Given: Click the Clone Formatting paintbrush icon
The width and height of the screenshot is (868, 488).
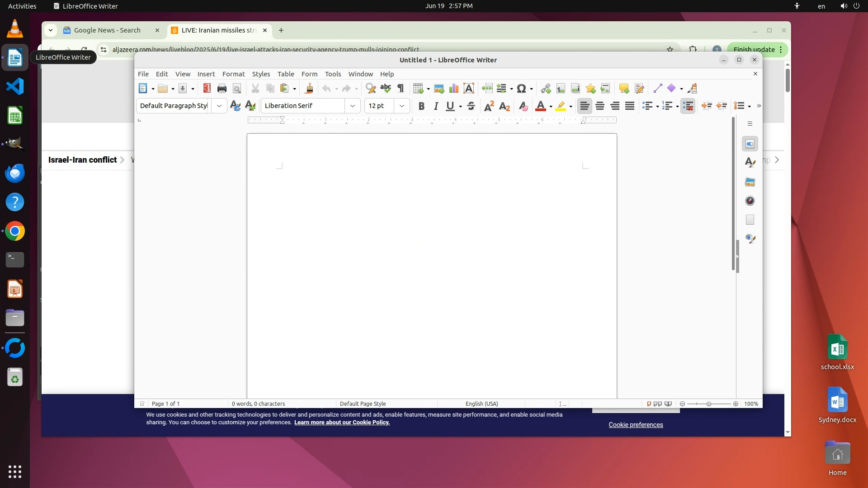Looking at the screenshot, I should tap(309, 89).
